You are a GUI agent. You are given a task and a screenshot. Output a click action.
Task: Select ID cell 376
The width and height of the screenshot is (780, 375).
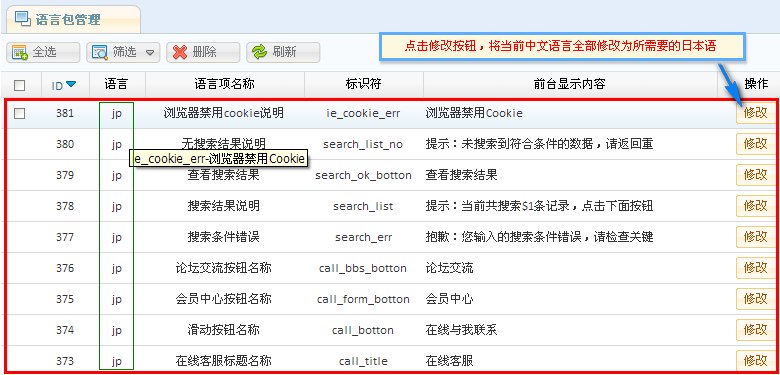[65, 268]
